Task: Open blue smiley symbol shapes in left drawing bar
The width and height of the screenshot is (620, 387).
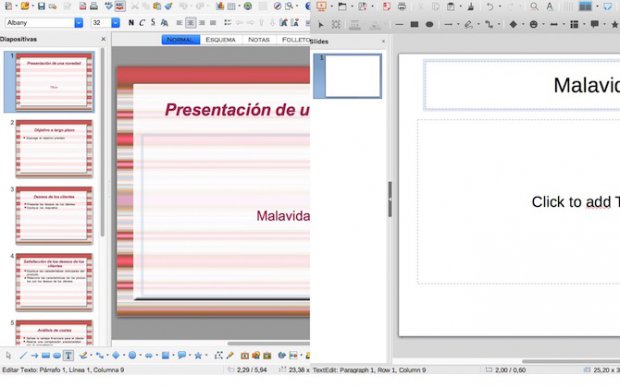Action: (132, 355)
